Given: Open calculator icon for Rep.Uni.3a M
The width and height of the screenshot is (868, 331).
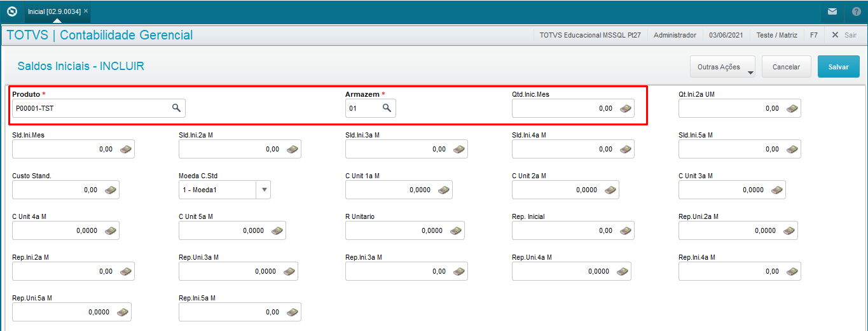Looking at the screenshot, I should pos(290,272).
